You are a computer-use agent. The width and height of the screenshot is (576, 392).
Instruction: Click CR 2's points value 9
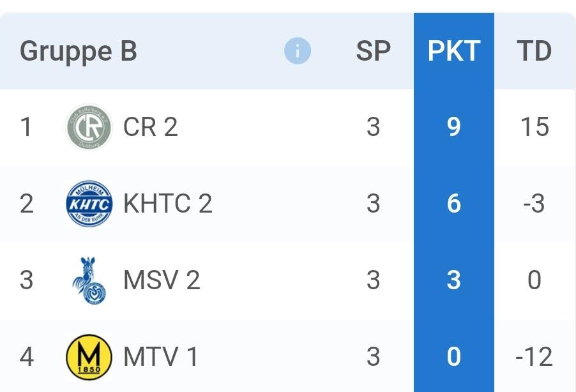[453, 127]
